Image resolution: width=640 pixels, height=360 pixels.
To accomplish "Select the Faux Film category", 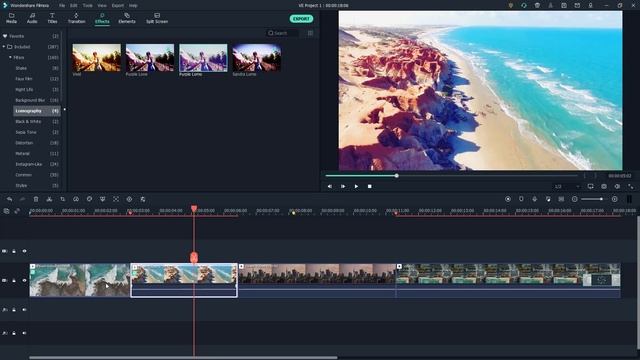I will (x=37, y=79).
